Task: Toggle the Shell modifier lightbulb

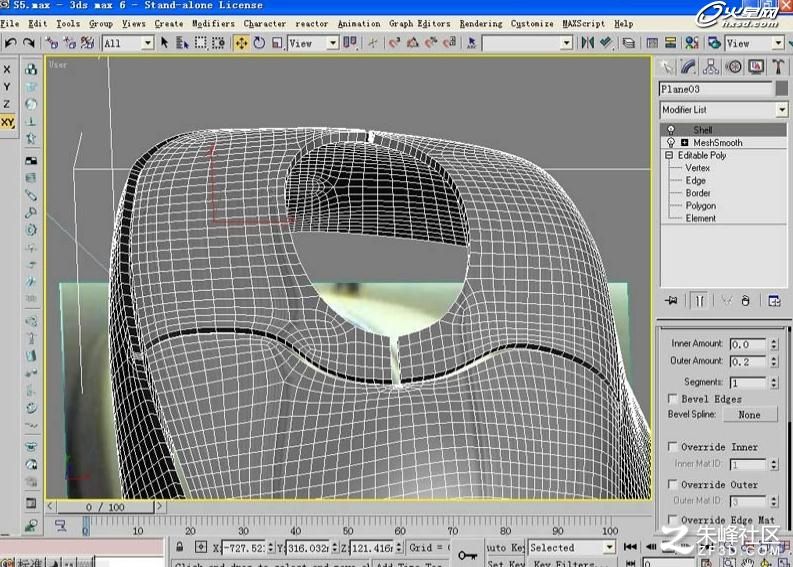Action: click(x=671, y=130)
